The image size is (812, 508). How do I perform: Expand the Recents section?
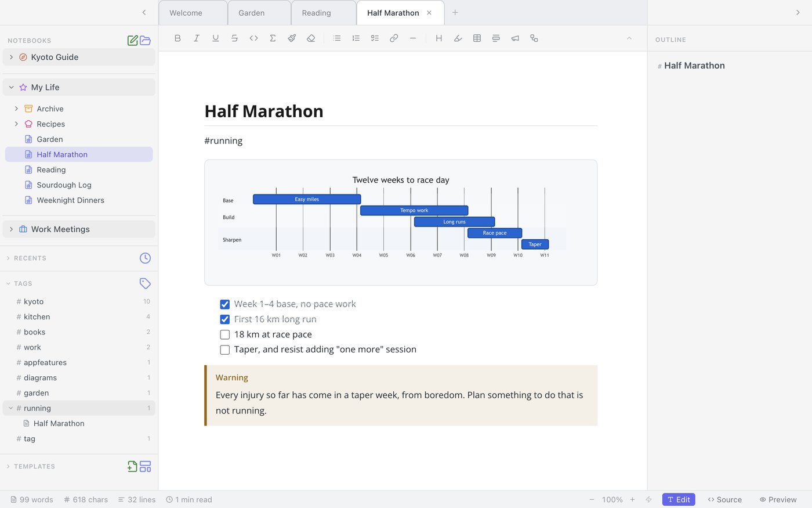8,258
